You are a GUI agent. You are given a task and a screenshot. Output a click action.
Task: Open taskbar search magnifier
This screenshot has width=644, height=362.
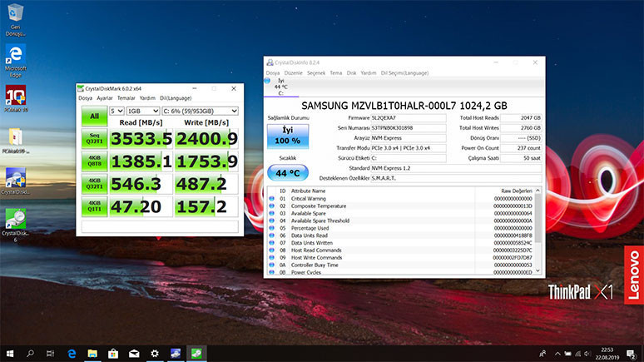pos(30,354)
